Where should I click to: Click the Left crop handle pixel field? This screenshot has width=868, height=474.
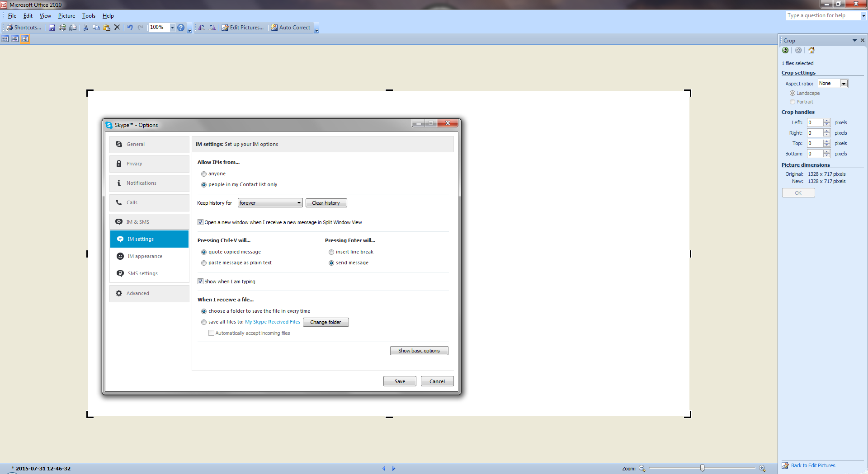(815, 122)
